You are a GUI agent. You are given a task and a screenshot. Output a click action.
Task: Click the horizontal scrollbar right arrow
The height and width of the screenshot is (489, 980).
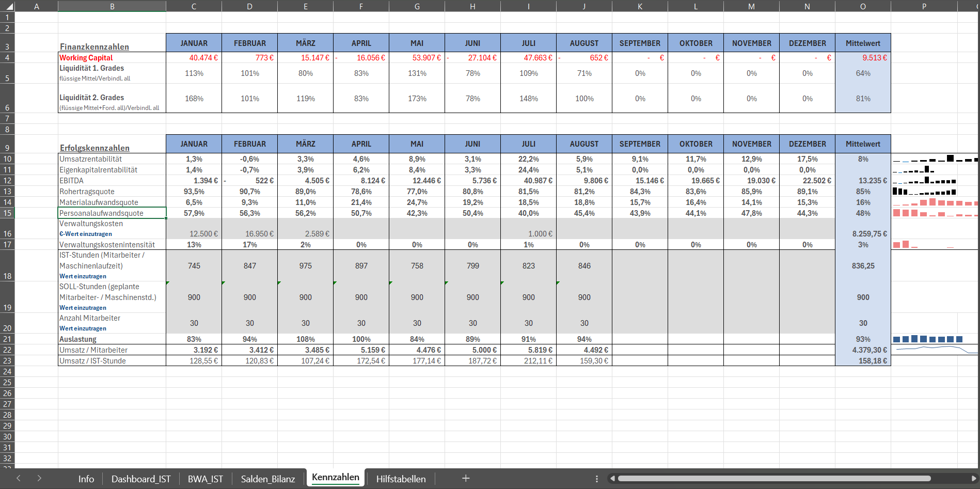[973, 479]
